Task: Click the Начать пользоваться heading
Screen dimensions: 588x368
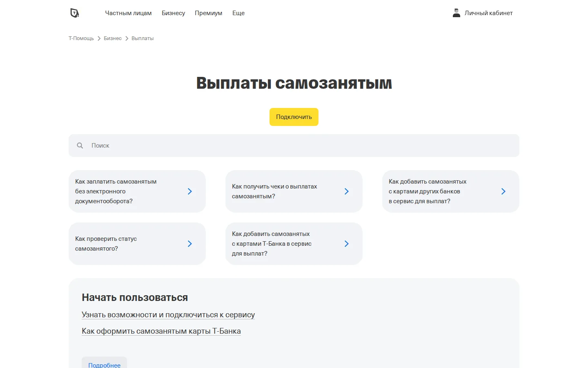Action: (x=135, y=297)
